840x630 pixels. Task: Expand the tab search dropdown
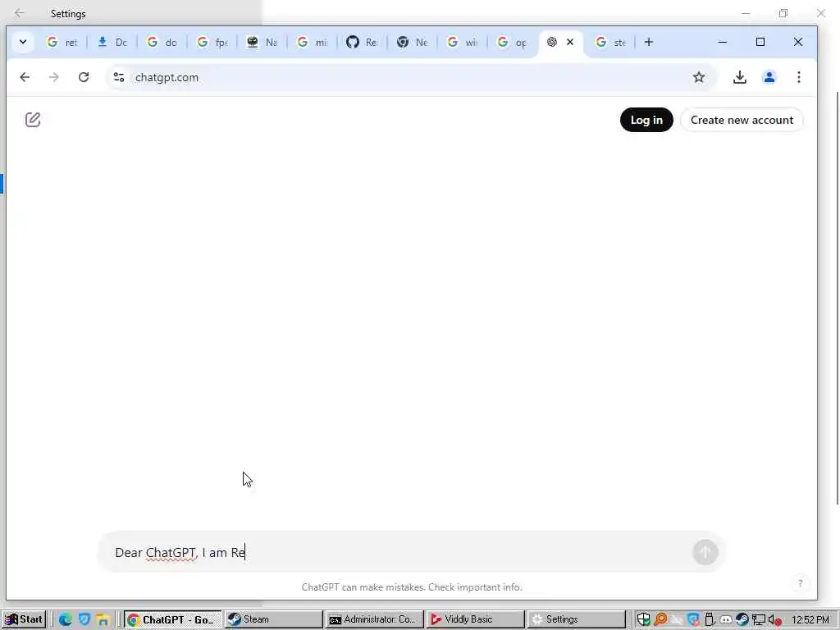(x=23, y=42)
